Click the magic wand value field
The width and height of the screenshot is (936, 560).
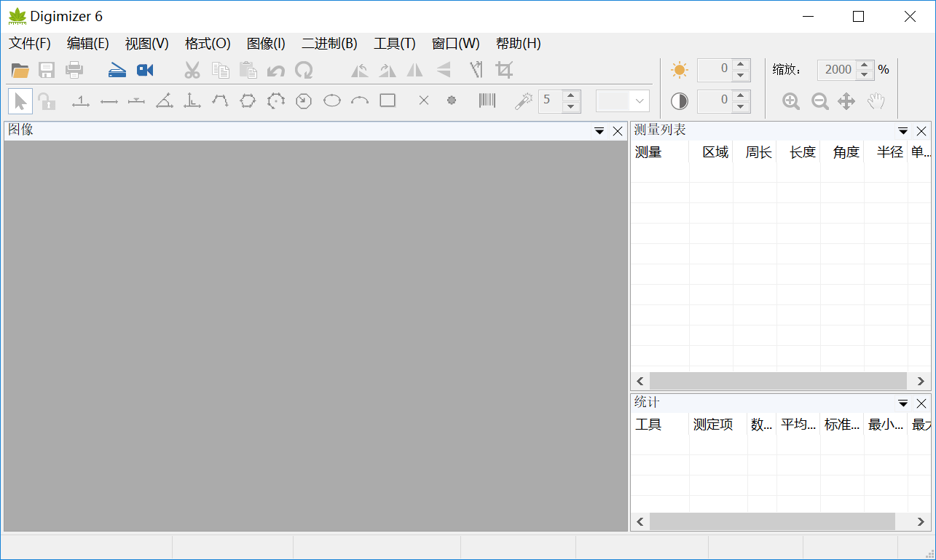(551, 101)
